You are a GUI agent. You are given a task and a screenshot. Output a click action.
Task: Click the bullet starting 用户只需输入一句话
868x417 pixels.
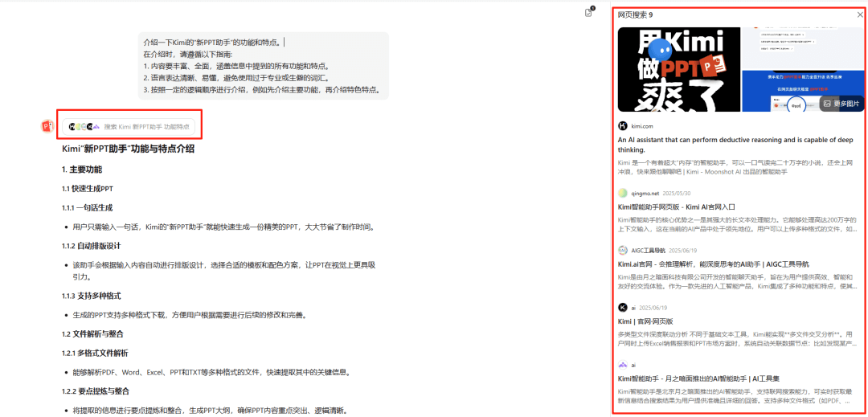pyautogui.click(x=223, y=227)
